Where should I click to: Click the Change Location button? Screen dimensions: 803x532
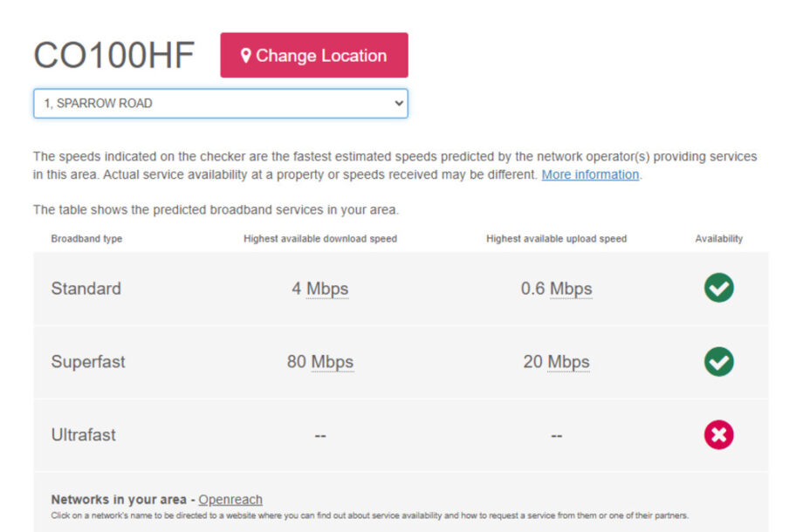coord(314,55)
